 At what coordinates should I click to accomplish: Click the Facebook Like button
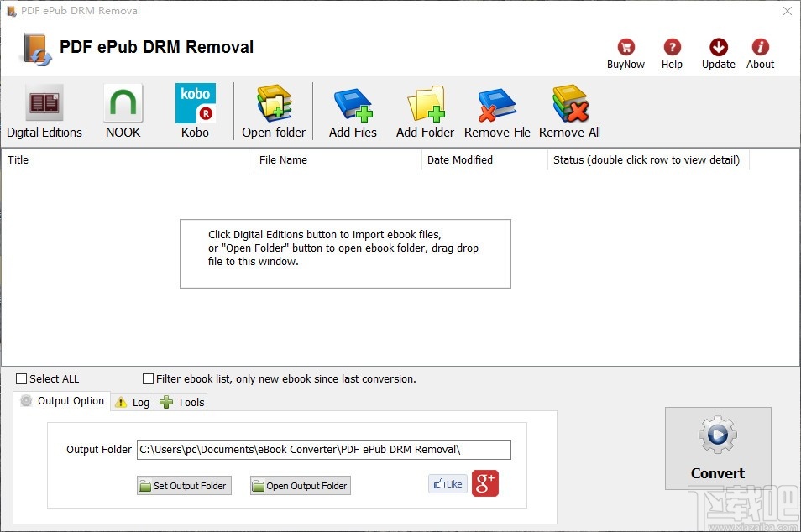coord(448,484)
